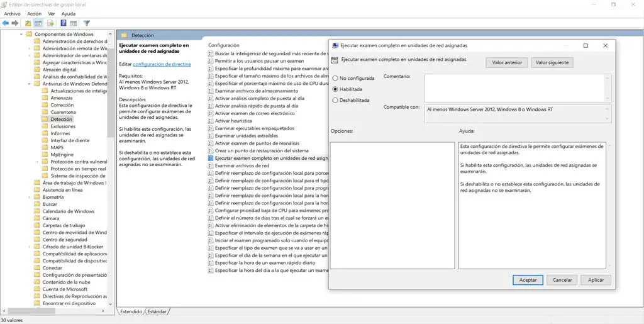Select the Corrección folder in tree
This screenshot has height=324, width=644.
click(62, 104)
